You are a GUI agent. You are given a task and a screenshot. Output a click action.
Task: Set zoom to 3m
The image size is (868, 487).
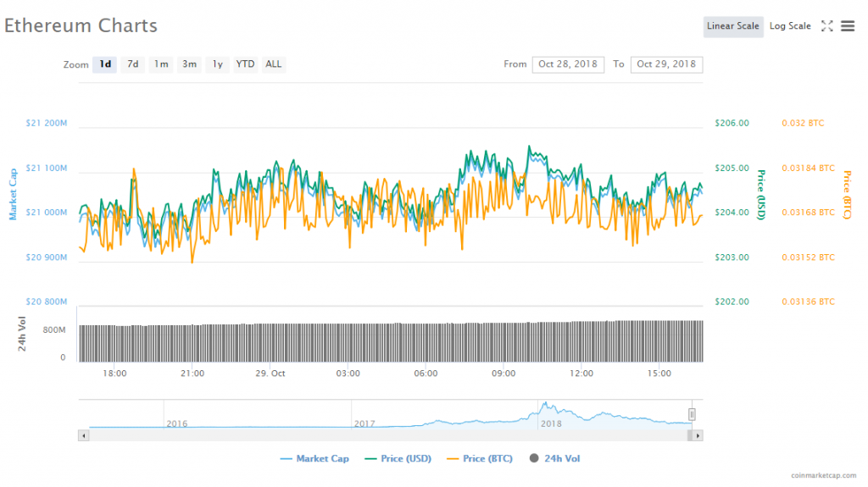point(190,64)
